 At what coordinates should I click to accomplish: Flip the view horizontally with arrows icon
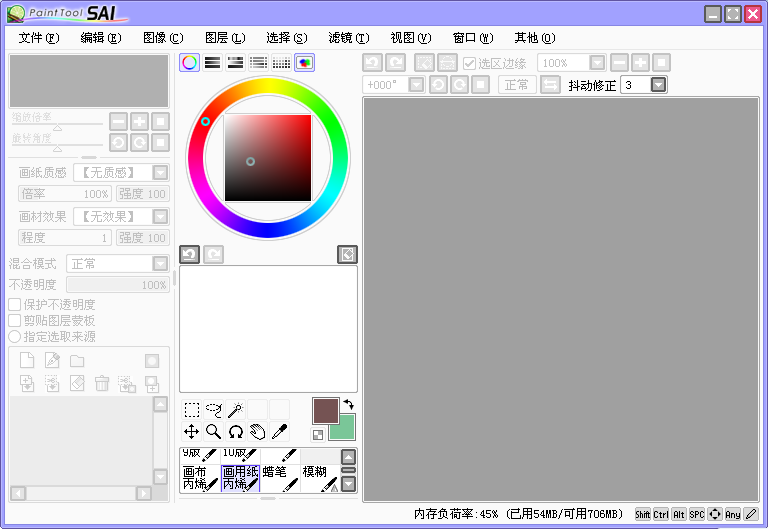[x=550, y=85]
